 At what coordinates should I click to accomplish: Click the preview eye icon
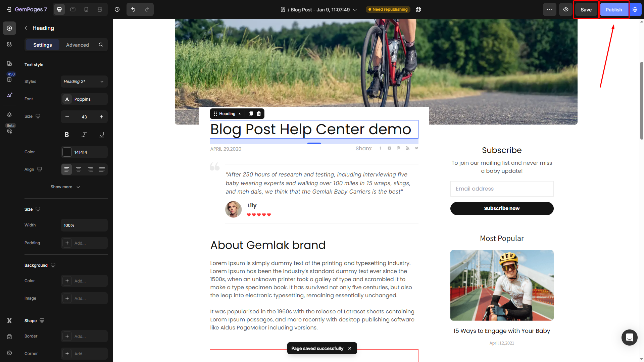pyautogui.click(x=566, y=9)
